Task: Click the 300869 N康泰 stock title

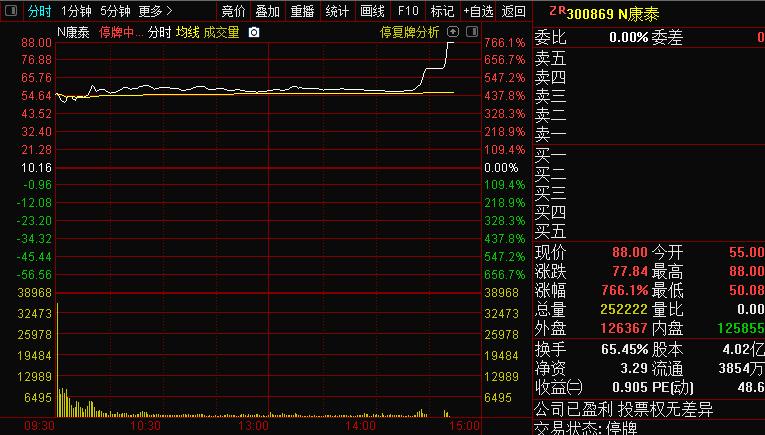Action: (613, 14)
